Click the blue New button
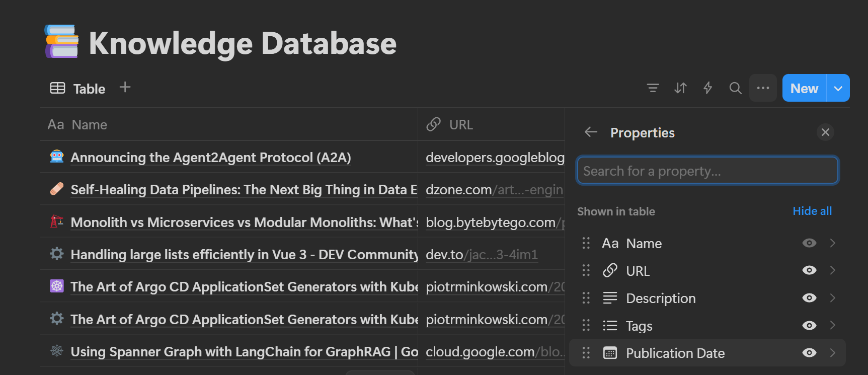The width and height of the screenshot is (868, 375). [x=804, y=88]
